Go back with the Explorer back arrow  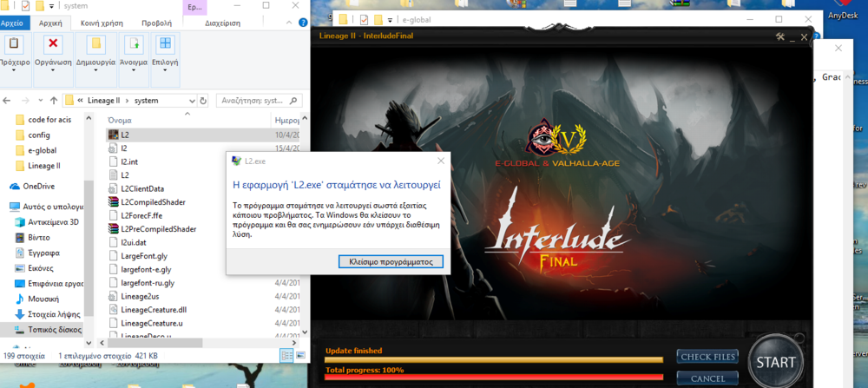tap(7, 101)
